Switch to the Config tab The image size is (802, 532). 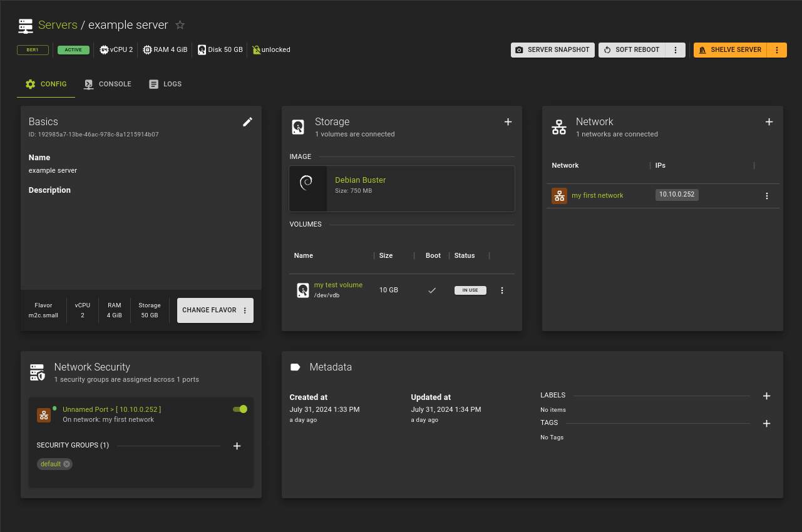[x=46, y=84]
